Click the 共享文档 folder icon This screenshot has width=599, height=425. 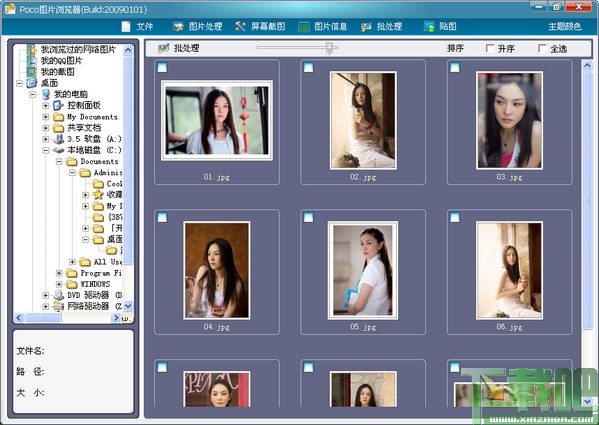pyautogui.click(x=58, y=128)
